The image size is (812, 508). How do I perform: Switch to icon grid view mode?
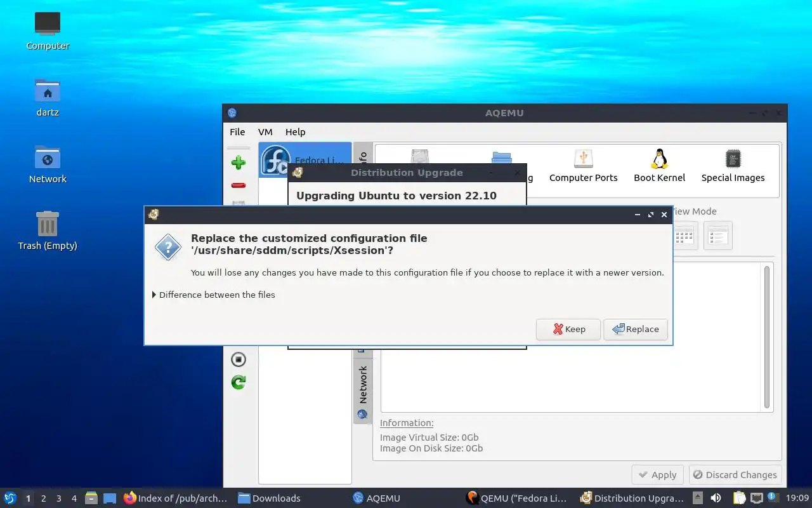click(x=684, y=236)
